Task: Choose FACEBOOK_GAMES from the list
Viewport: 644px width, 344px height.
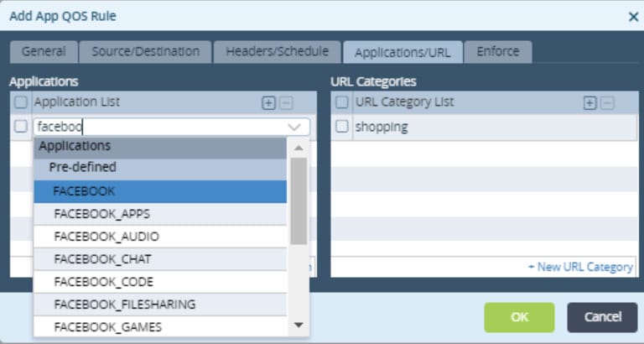Action: coord(160,326)
